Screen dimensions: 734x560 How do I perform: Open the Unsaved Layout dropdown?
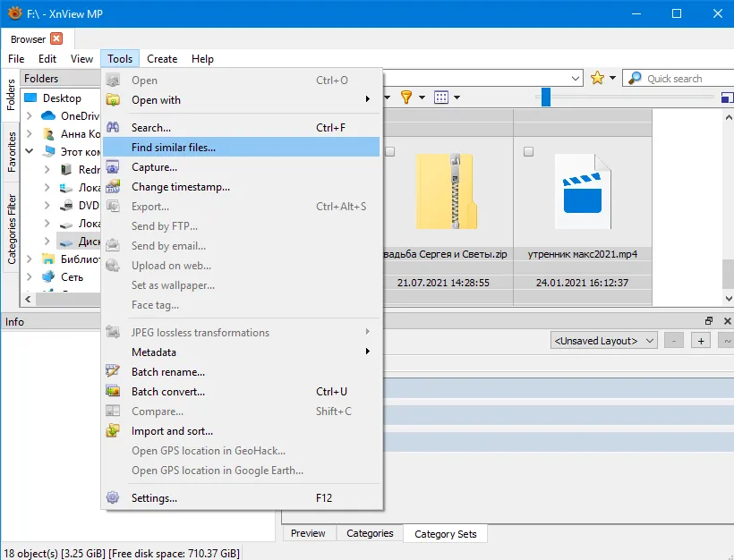pyautogui.click(x=604, y=341)
